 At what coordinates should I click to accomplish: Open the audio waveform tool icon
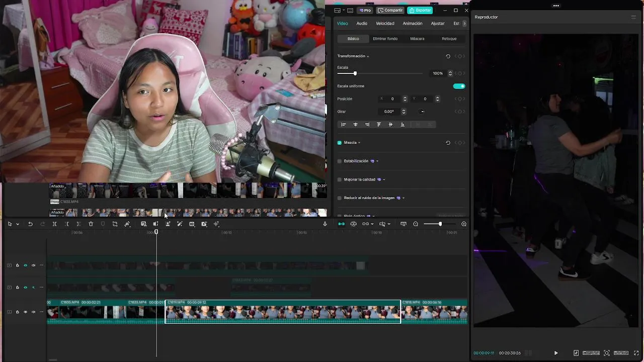[216, 224]
